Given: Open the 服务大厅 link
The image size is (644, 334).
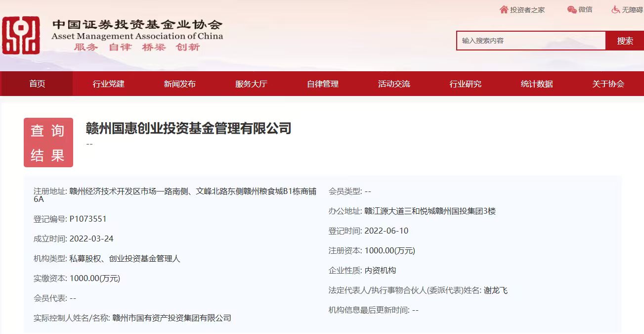Looking at the screenshot, I should point(250,84).
